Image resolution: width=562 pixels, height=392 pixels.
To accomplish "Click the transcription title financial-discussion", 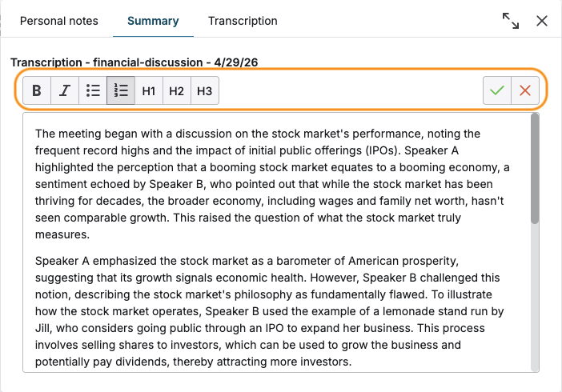I will 147,62.
